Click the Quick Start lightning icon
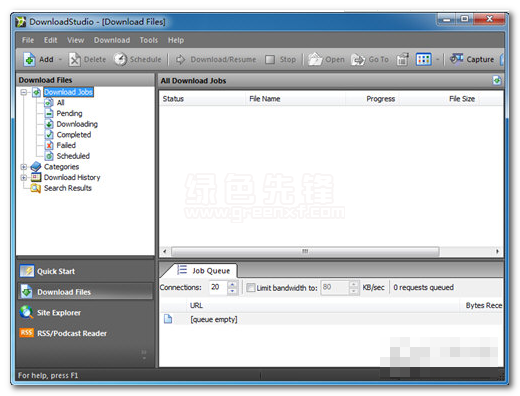The width and height of the screenshot is (520, 396). click(27, 271)
